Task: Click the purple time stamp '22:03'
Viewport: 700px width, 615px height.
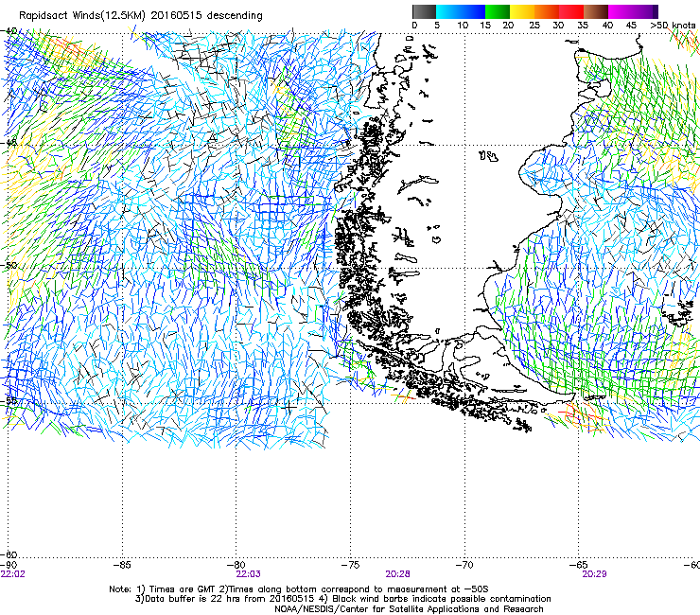Action: [x=248, y=574]
